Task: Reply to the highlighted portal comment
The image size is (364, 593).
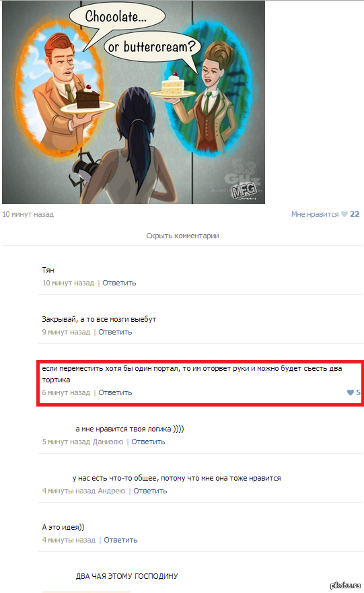Action: coord(115,392)
